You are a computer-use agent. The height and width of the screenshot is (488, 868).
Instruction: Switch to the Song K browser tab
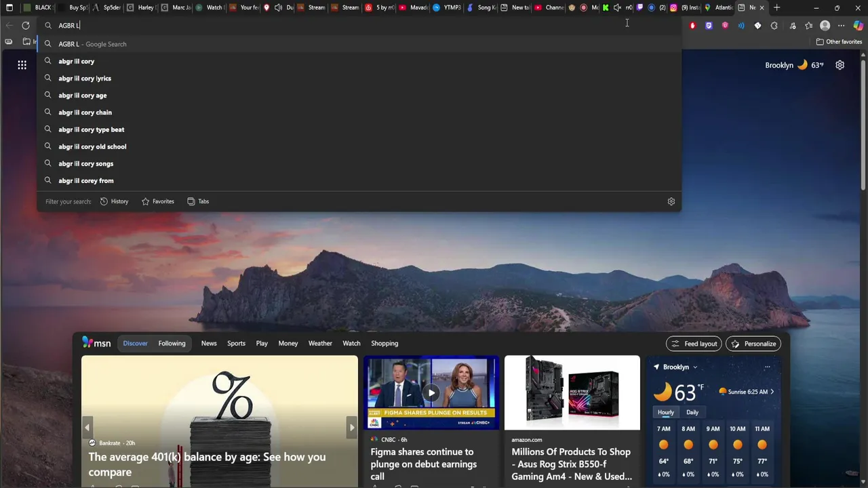point(481,7)
